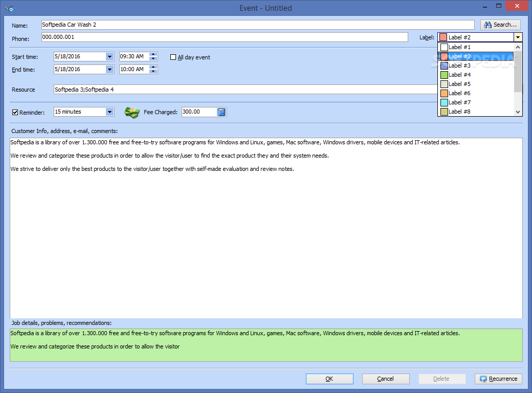The height and width of the screenshot is (393, 532).
Task: Open the Fee Charged calculator icon
Action: [221, 112]
